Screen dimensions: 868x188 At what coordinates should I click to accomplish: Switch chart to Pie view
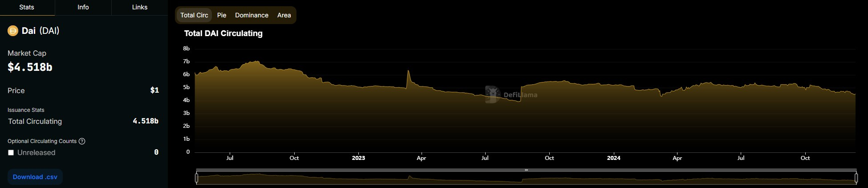(x=222, y=15)
